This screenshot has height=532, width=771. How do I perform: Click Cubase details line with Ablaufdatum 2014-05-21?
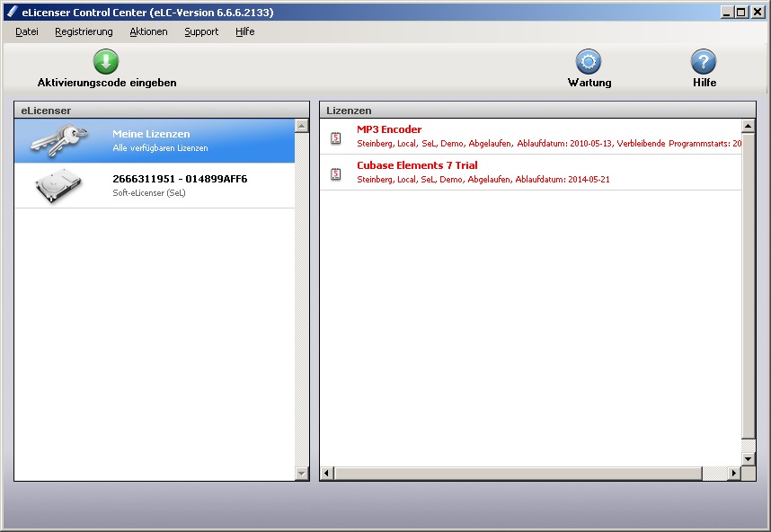tap(483, 180)
